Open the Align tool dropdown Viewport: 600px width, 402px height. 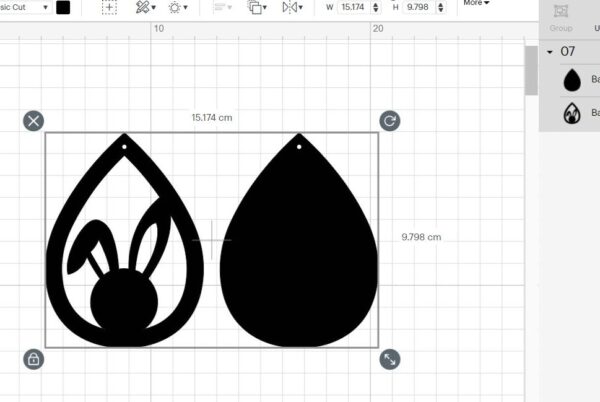tap(222, 7)
